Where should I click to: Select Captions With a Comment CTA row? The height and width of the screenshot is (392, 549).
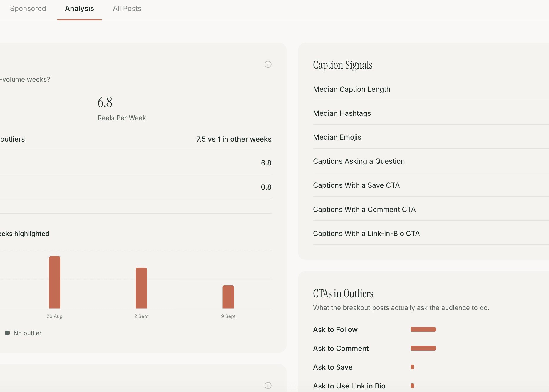[x=431, y=210]
